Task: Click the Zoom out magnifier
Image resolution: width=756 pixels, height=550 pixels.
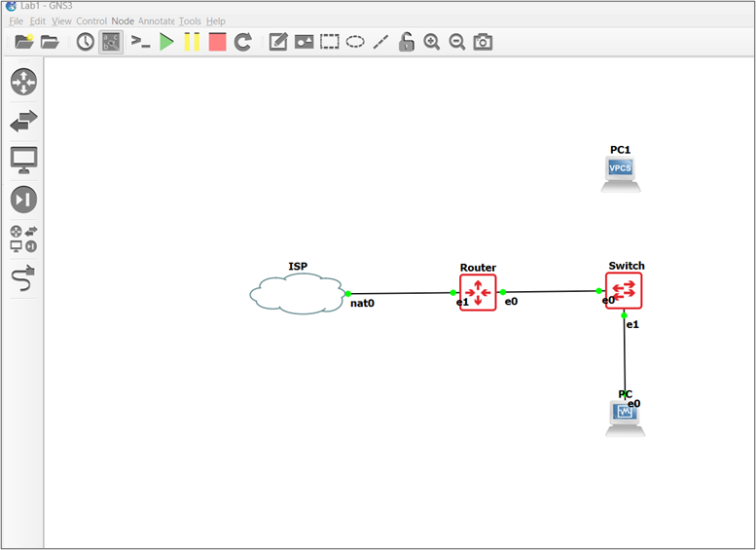Action: coord(457,42)
